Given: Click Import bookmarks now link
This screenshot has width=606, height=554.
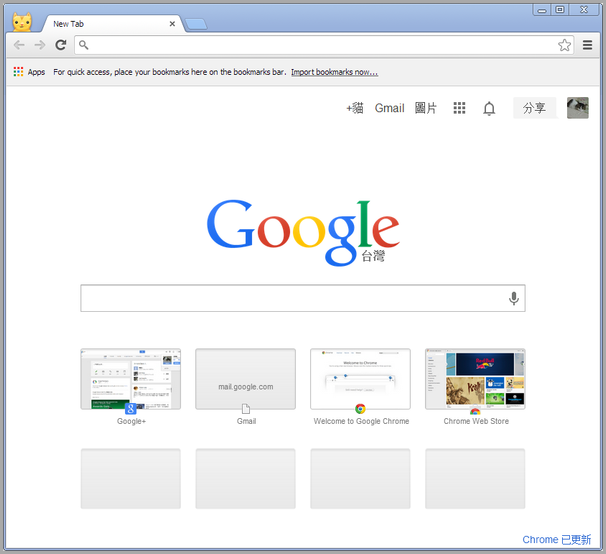Looking at the screenshot, I should (334, 72).
